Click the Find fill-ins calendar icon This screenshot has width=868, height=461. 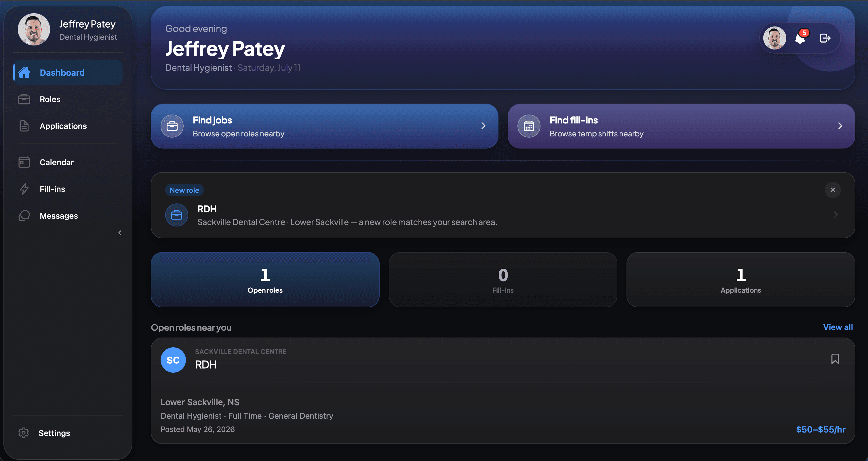(529, 126)
